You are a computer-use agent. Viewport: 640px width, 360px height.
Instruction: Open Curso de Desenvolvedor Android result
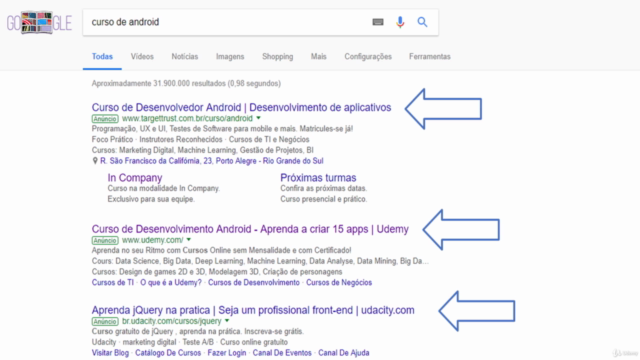pos(241,107)
